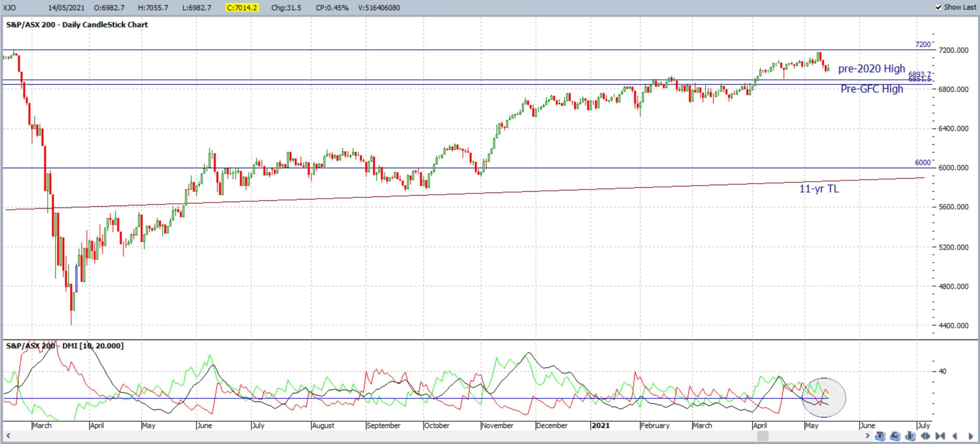Click the volume value V:516406080
This screenshot has width=980, height=444.
click(379, 8)
